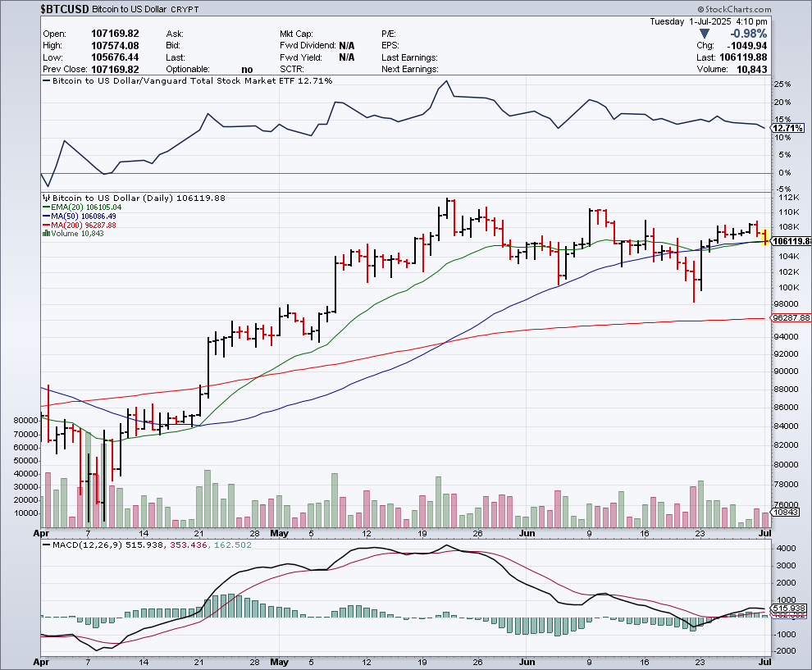This screenshot has height=670, width=812.
Task: Click the green EMA(20) legend line marker
Action: 46,207
